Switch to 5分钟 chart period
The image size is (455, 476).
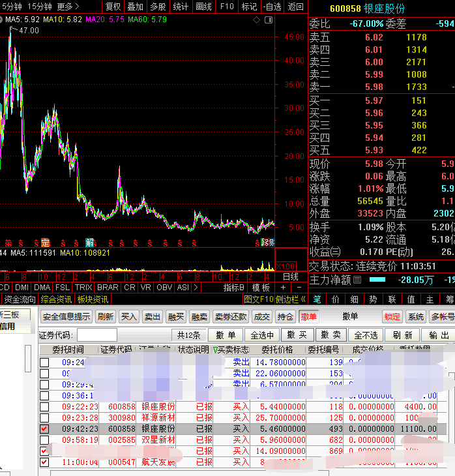[x=12, y=7]
